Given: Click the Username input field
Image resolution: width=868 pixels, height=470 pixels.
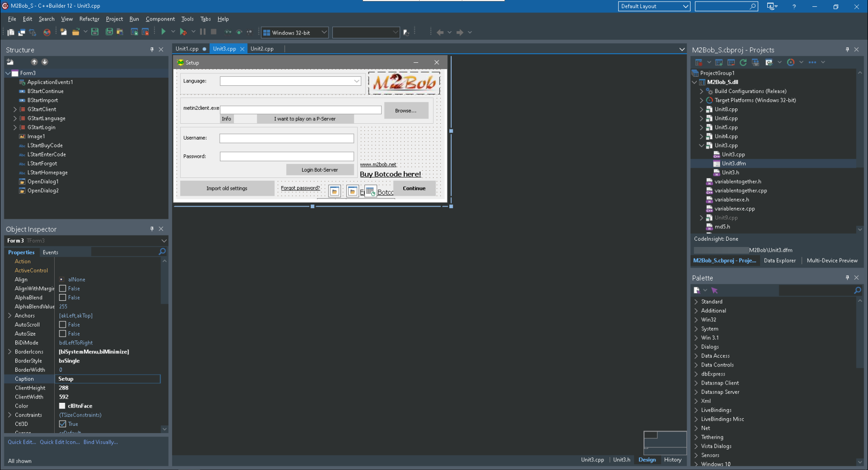Looking at the screenshot, I should pyautogui.click(x=287, y=138).
